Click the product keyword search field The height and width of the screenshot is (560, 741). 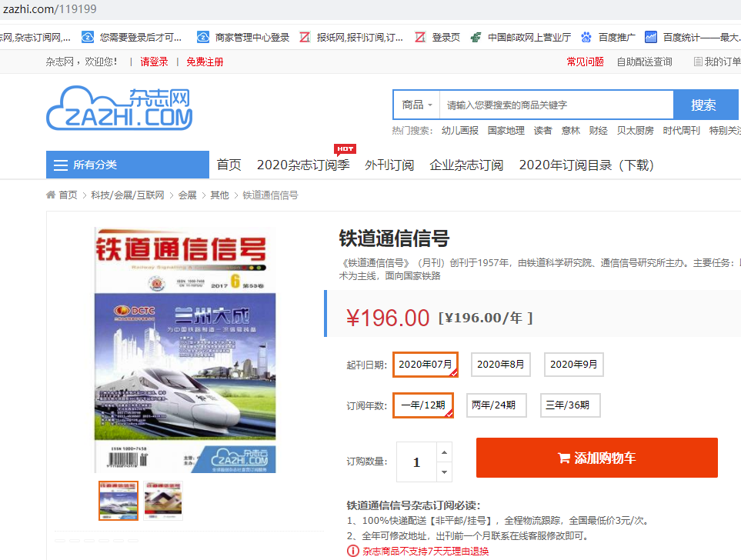[556, 105]
